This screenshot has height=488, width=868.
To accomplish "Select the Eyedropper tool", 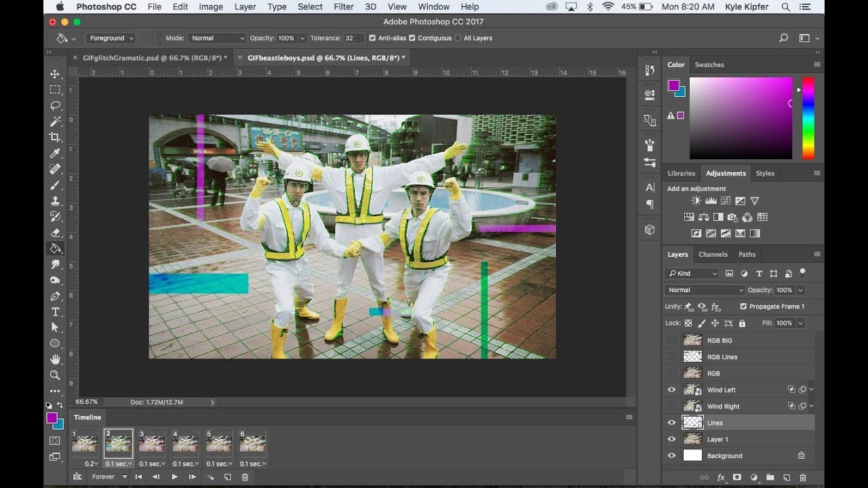I will (x=55, y=153).
